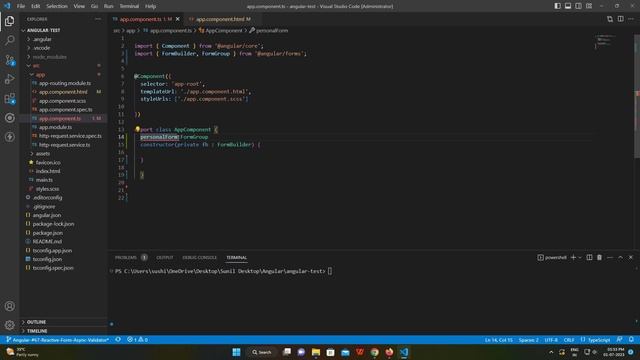Open the Thunder Client lightning icon
Viewport: 640px width, 360px height.
pyautogui.click(x=9, y=137)
